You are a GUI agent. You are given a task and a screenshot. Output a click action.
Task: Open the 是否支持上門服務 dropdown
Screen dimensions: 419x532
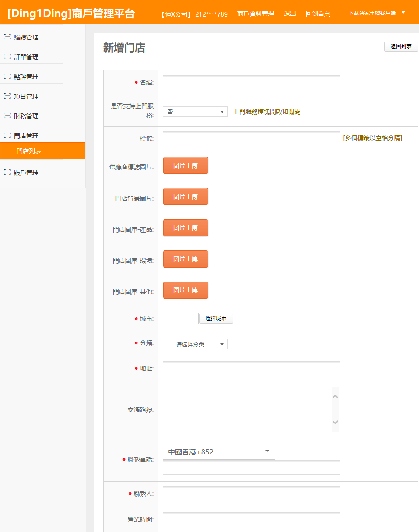tap(195, 112)
